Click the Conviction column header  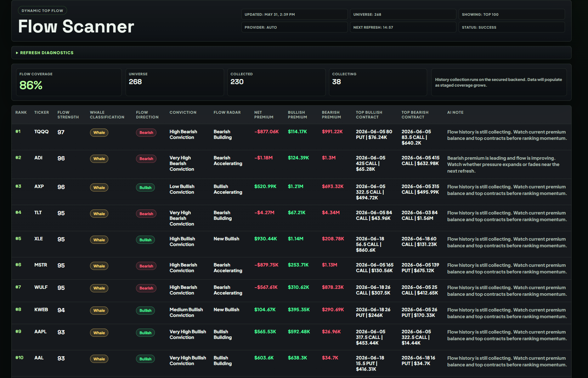pyautogui.click(x=183, y=112)
